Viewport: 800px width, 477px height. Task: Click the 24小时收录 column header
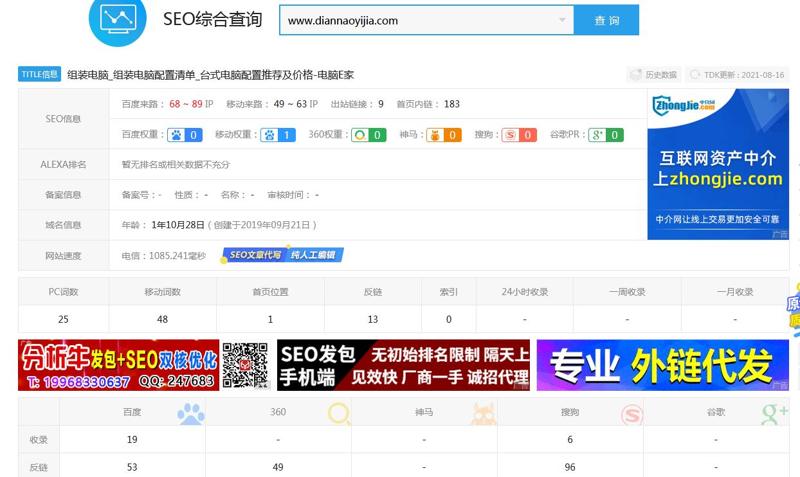pos(524,292)
